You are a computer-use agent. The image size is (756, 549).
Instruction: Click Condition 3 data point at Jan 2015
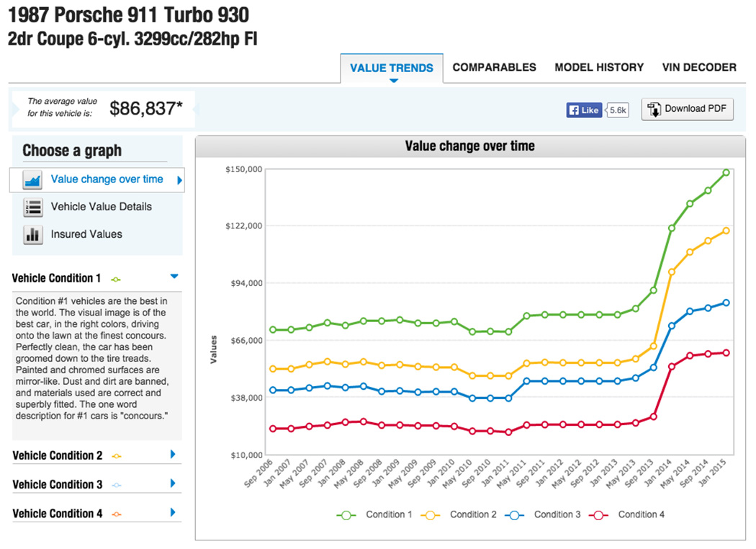726,303
